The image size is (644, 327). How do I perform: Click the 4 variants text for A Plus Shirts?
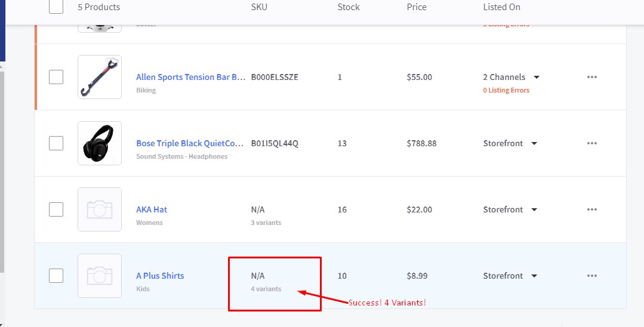click(x=266, y=288)
